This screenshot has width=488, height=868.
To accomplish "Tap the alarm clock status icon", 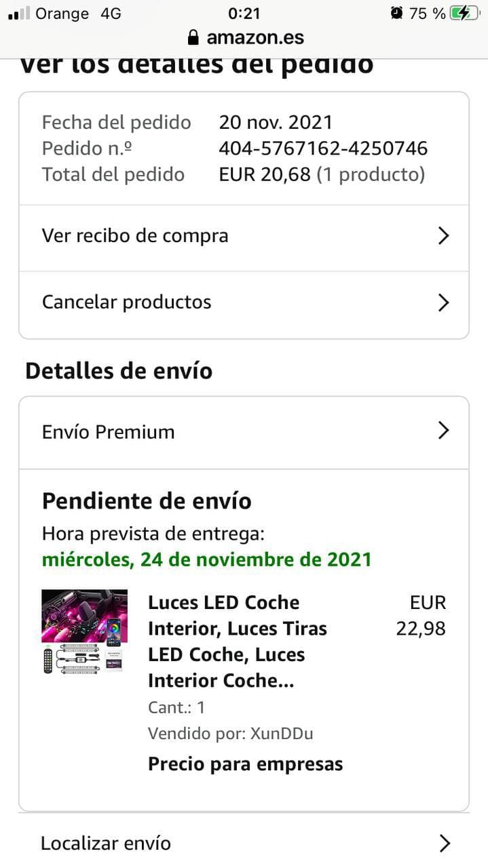I will pyautogui.click(x=397, y=13).
